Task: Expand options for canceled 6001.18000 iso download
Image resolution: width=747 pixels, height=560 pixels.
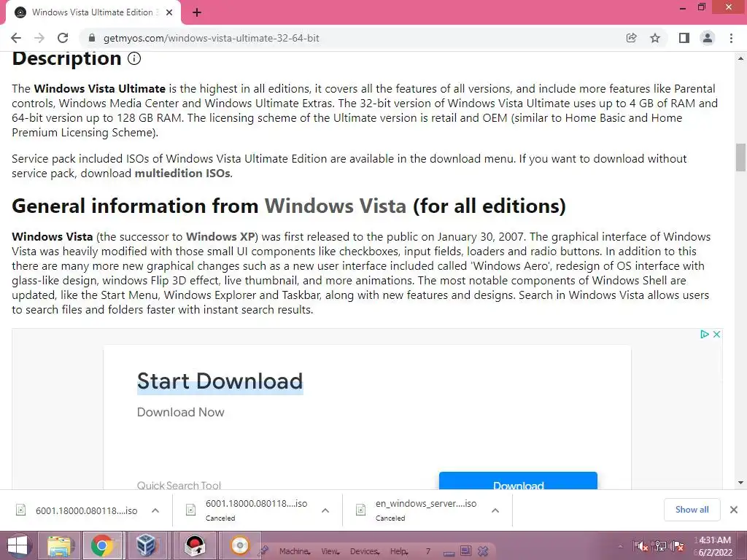Action: click(x=325, y=510)
